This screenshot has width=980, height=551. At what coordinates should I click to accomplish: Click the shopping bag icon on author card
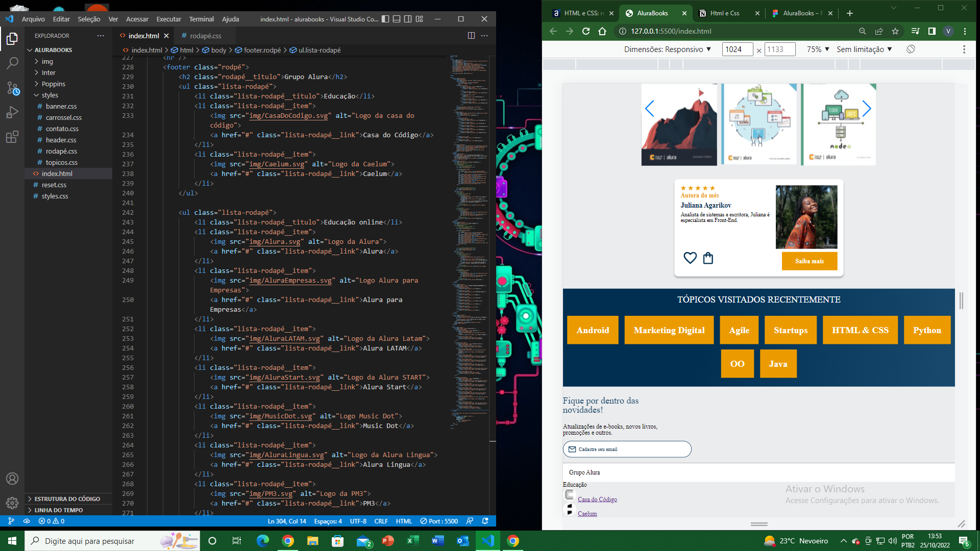coord(708,258)
